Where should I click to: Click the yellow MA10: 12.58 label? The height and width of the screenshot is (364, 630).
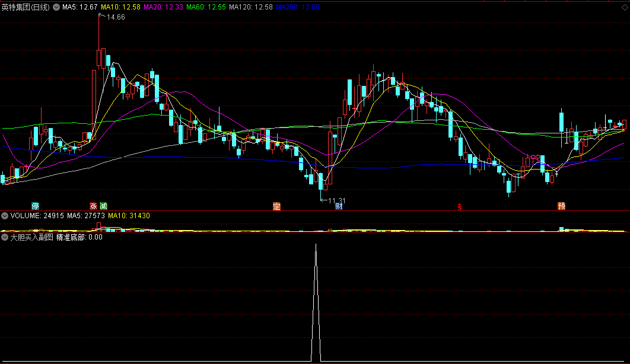[x=120, y=7]
